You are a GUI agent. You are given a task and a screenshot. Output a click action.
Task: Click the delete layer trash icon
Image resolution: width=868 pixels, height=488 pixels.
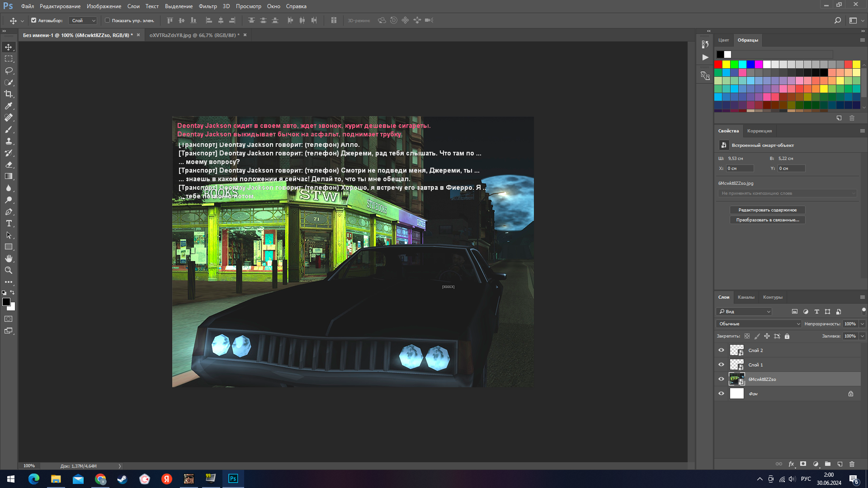click(852, 464)
